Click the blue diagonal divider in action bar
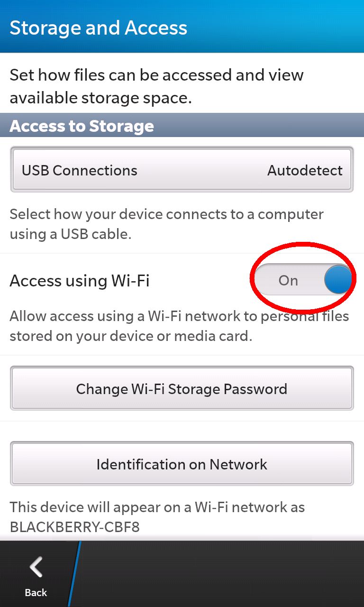 coord(74,574)
